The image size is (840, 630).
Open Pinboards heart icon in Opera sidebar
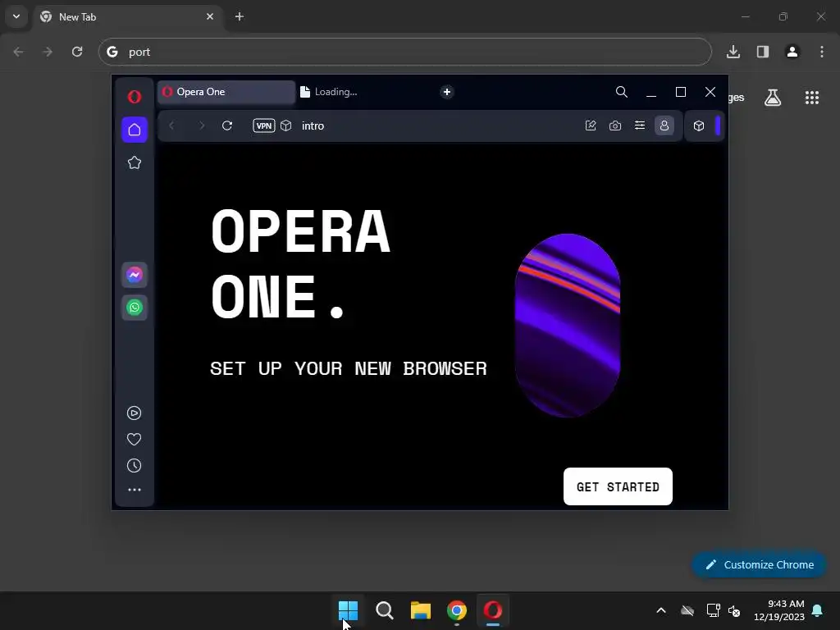pyautogui.click(x=134, y=440)
